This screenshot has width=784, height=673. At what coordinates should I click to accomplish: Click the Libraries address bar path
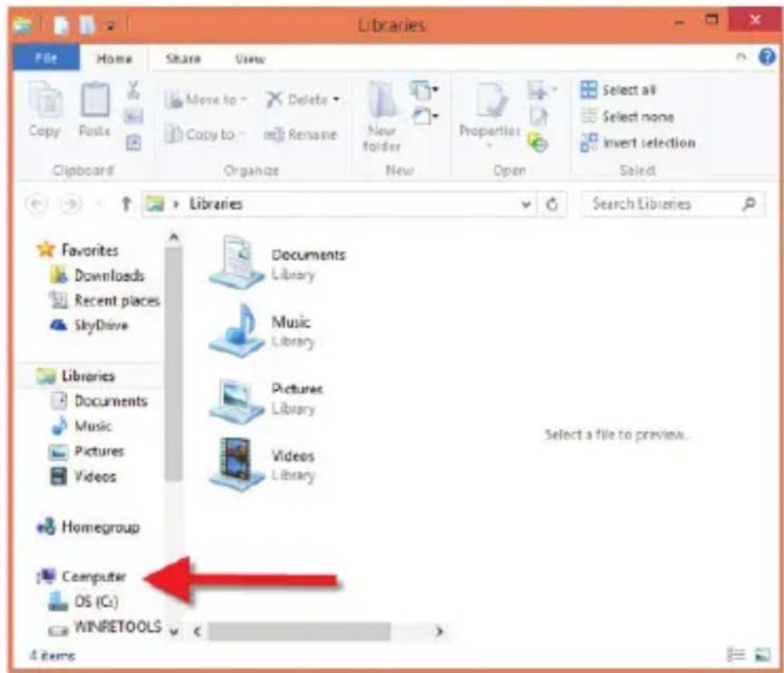pos(216,204)
